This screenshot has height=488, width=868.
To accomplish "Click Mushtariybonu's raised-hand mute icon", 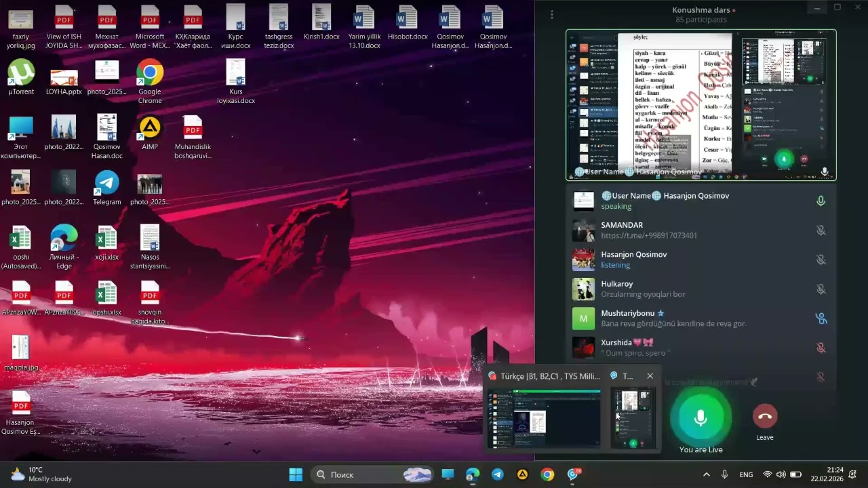I will pyautogui.click(x=821, y=318).
